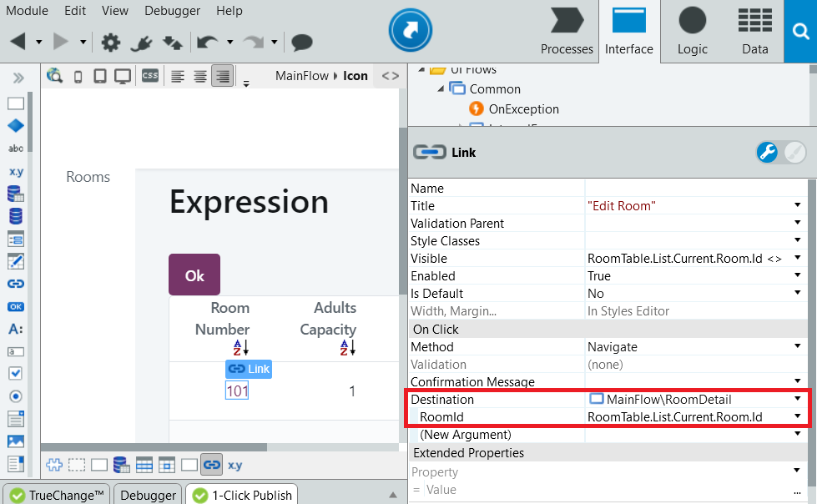Open the Debugger menu
817x504 pixels.
[172, 11]
